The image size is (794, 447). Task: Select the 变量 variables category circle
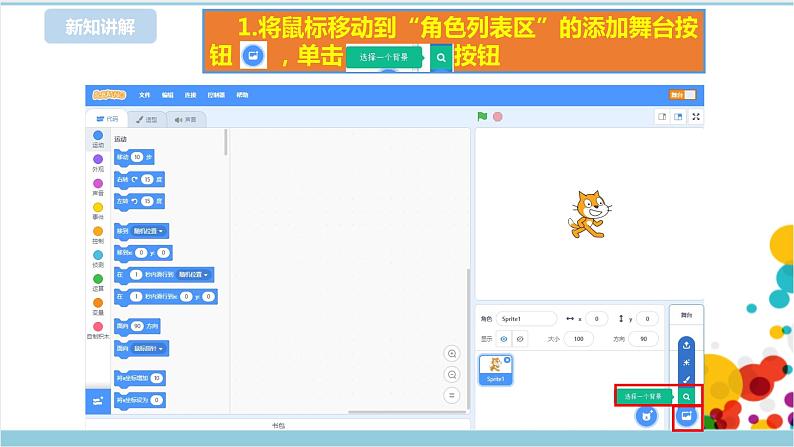pyautogui.click(x=98, y=302)
